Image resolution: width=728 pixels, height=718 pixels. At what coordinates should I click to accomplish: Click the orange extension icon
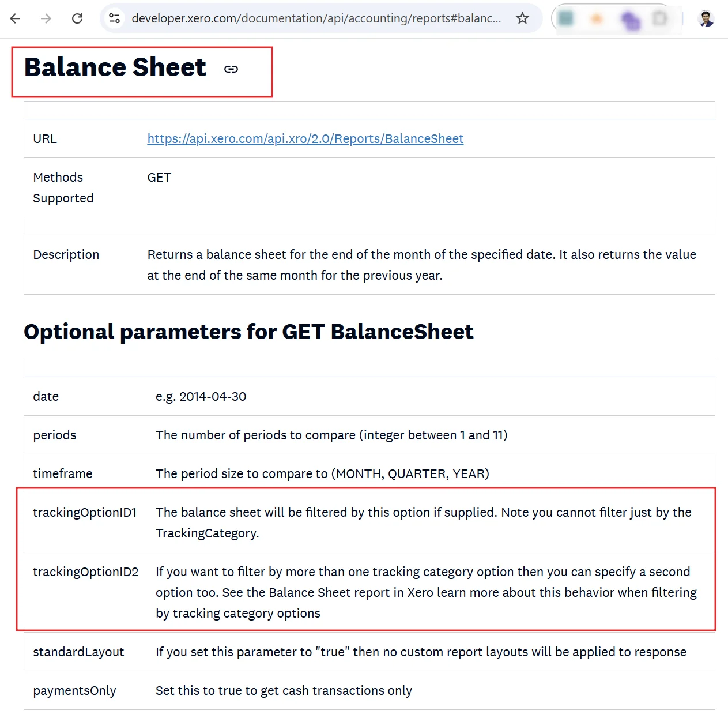597,19
